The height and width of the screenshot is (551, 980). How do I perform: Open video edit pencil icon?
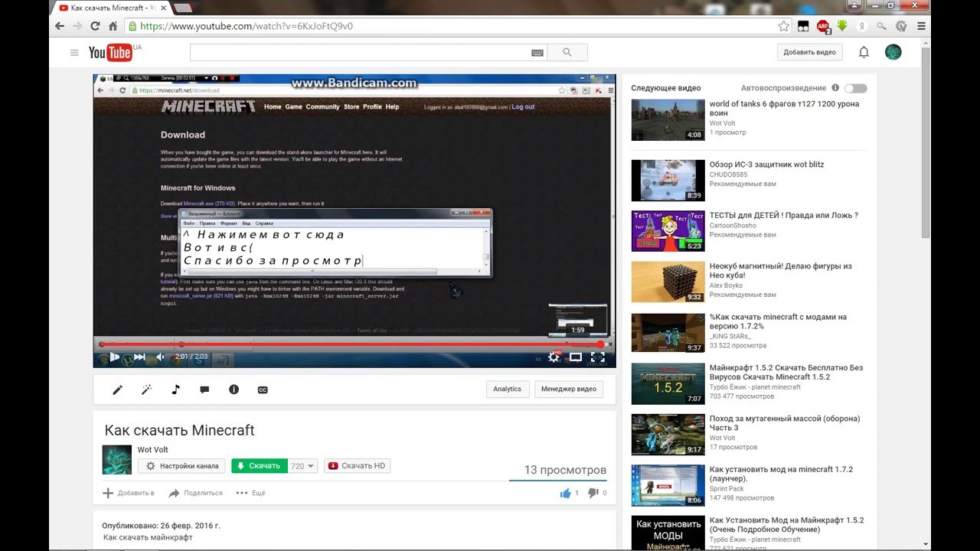tap(117, 390)
